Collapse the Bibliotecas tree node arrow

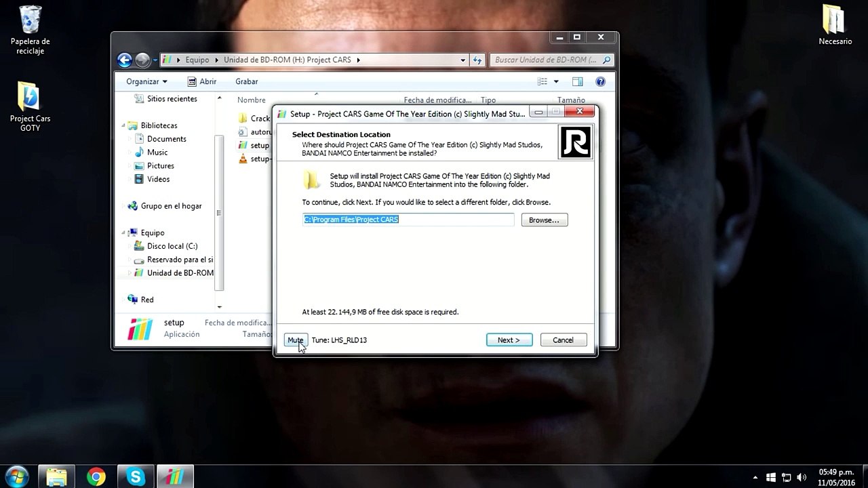point(123,126)
